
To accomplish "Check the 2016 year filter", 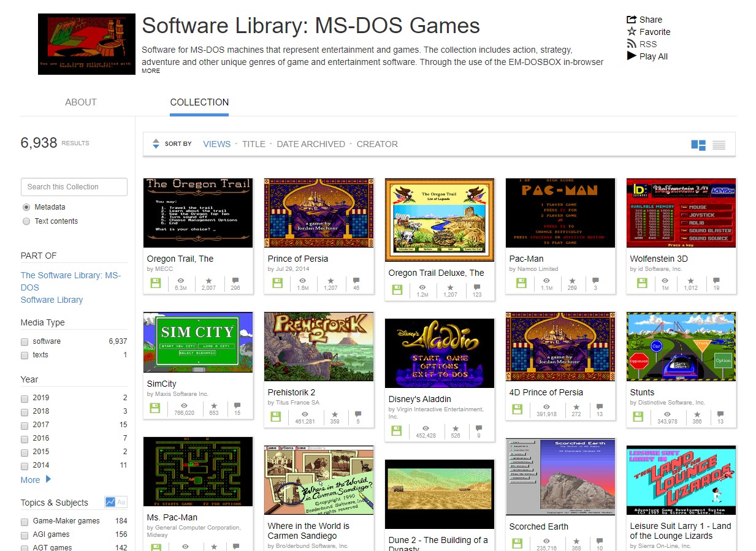I will pyautogui.click(x=25, y=439).
